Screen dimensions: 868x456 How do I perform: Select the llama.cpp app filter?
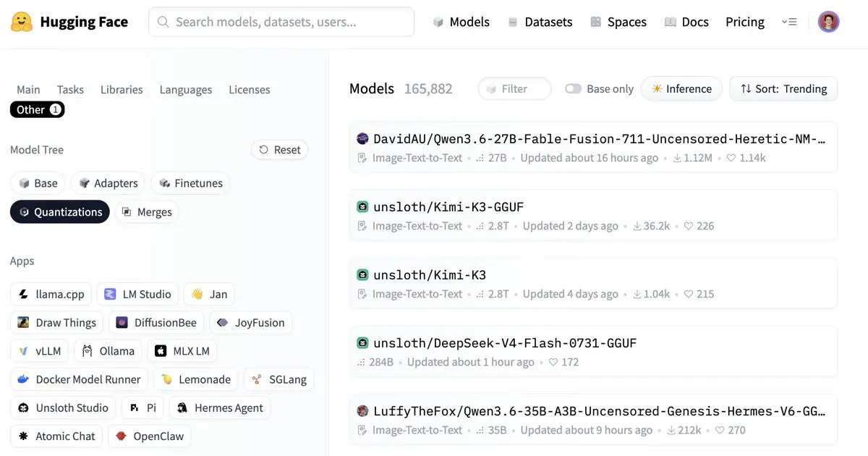click(51, 294)
